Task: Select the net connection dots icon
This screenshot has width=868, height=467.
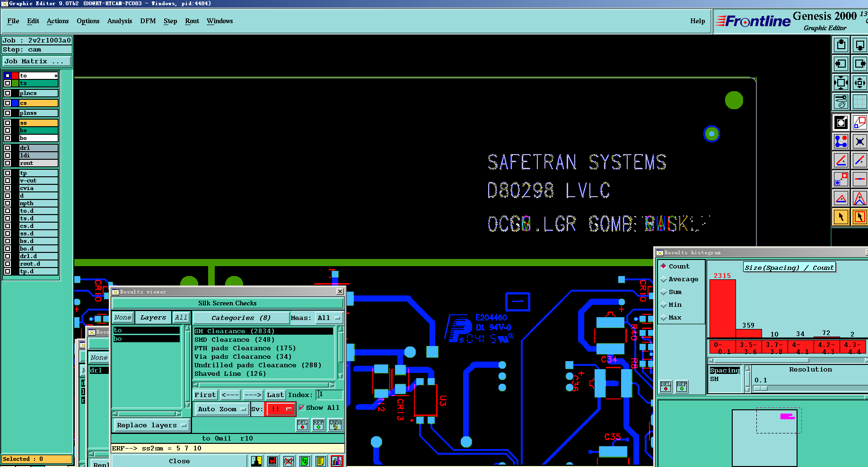Action: tap(841, 141)
